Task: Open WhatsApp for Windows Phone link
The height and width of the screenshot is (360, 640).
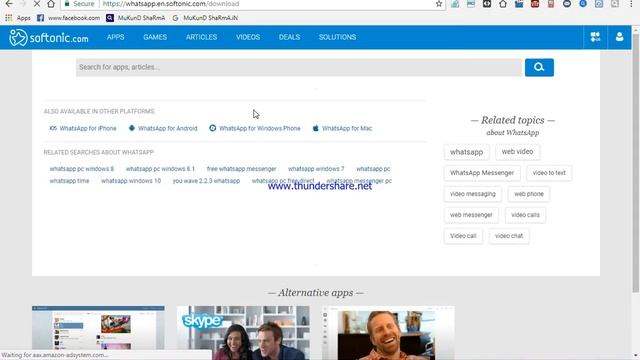Action: point(260,128)
